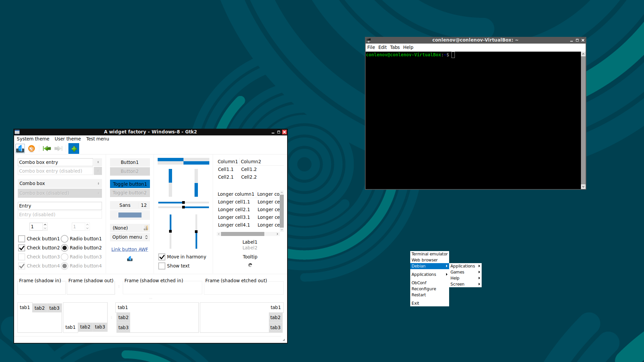Open the terminal's Tabs menu
The height and width of the screenshot is (362, 644).
point(395,47)
